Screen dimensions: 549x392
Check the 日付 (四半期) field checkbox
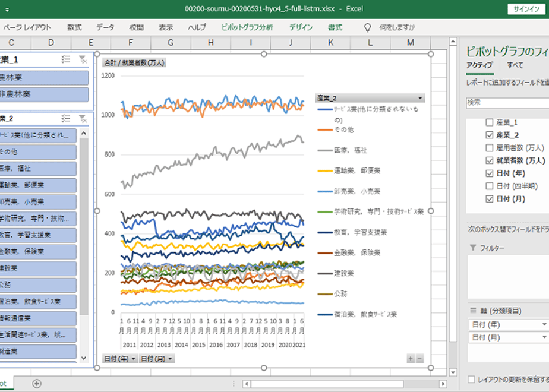click(x=490, y=186)
